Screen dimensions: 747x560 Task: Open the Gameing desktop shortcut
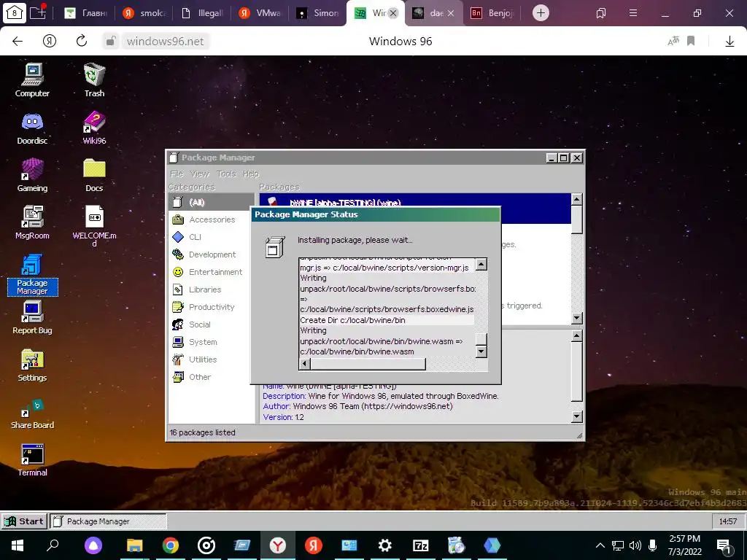32,175
